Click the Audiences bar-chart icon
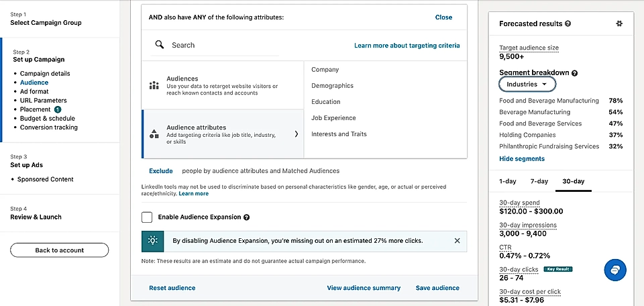 (154, 85)
